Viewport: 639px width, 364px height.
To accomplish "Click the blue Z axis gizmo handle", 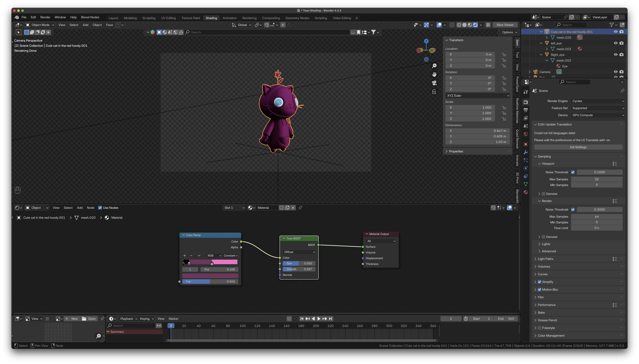I will click(426, 41).
